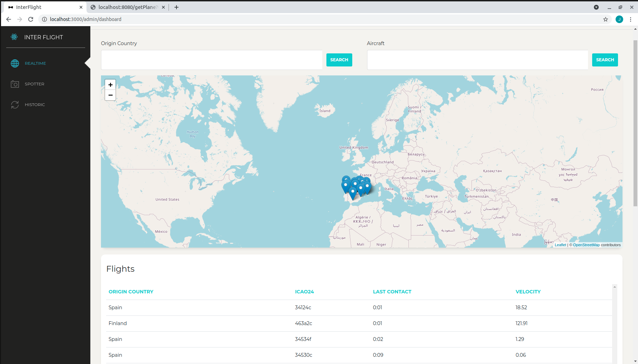Open a new browser tab with plus
638x364 pixels.
click(176, 7)
